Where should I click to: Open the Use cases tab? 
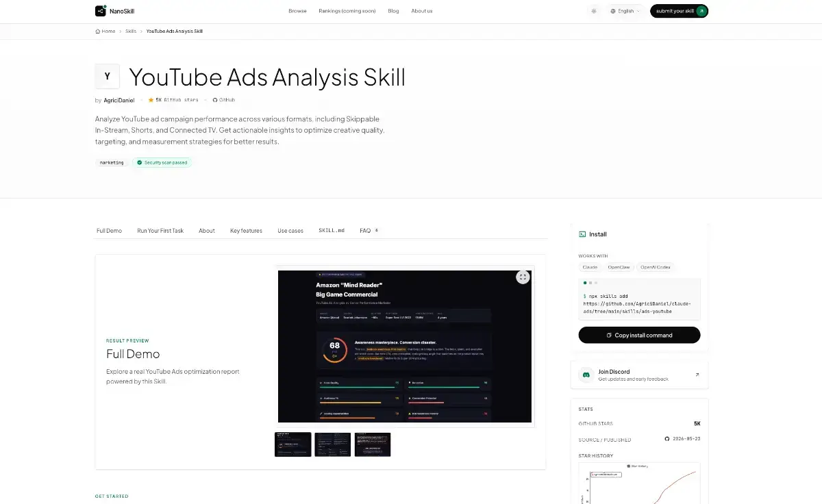(x=290, y=231)
